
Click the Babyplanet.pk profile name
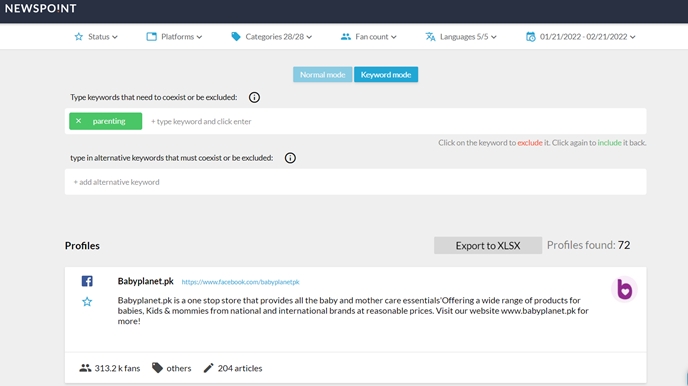click(146, 281)
